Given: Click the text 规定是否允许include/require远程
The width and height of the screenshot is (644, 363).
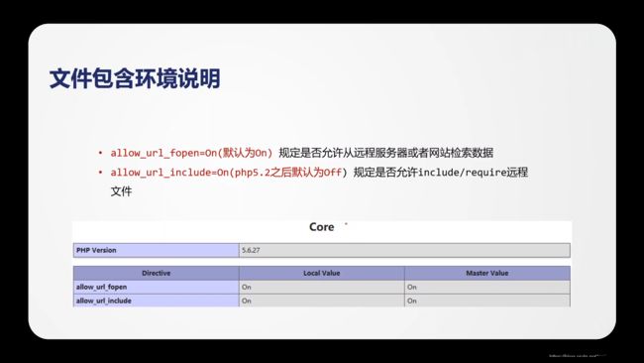Looking at the screenshot, I should point(441,173).
